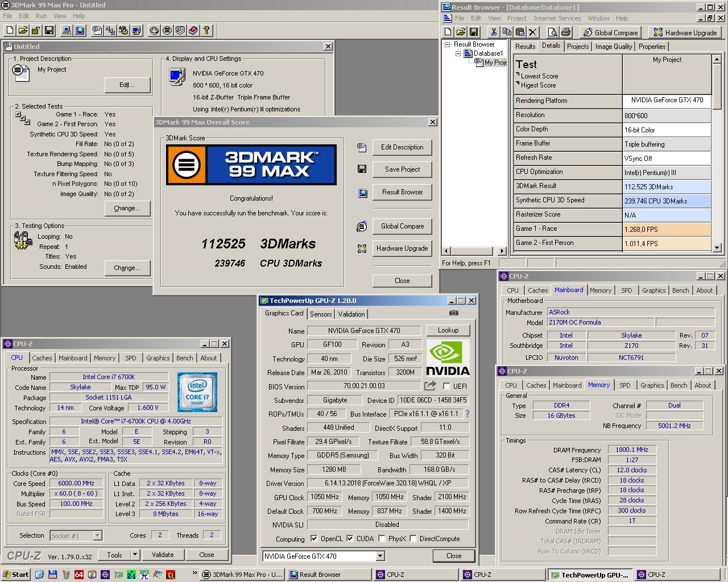Click the New project icon in 3DMark toolbar
The image size is (728, 582).
pos(10,30)
